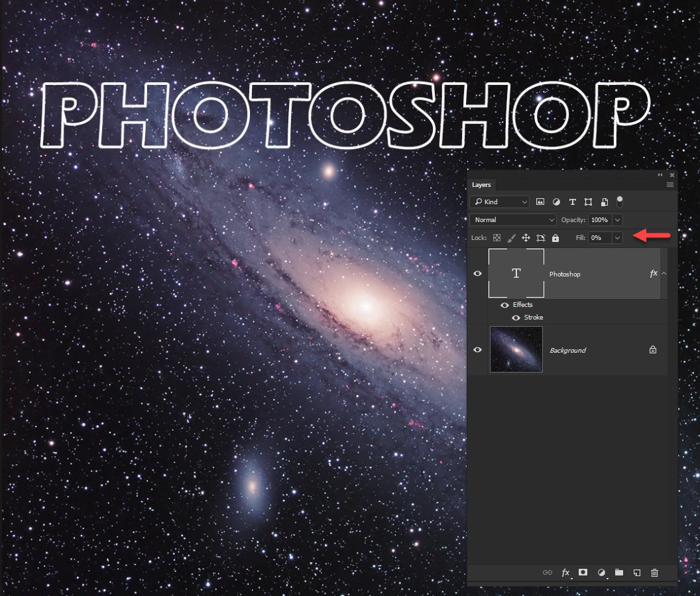Click the link layers icon

tap(548, 572)
